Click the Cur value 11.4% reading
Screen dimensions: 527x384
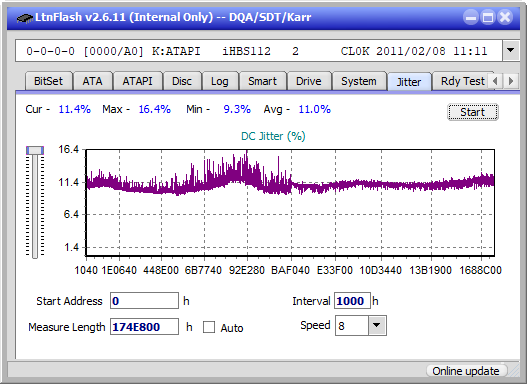tap(74, 109)
